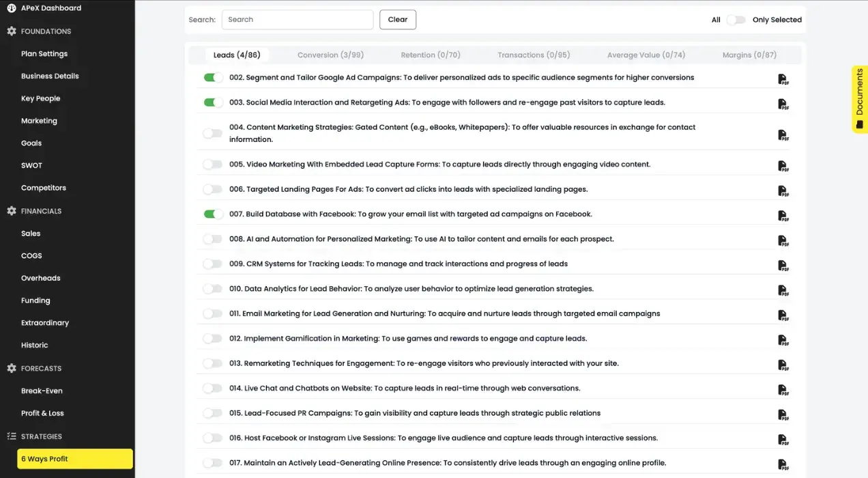
Task: Enable strategy 011 Email Marketing toggle
Action: point(213,313)
